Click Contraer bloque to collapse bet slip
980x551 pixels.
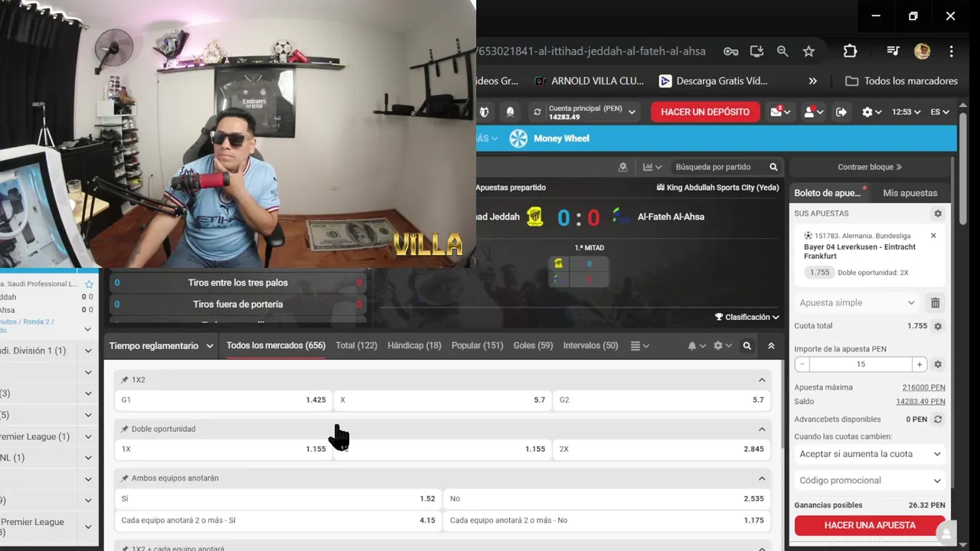(870, 167)
